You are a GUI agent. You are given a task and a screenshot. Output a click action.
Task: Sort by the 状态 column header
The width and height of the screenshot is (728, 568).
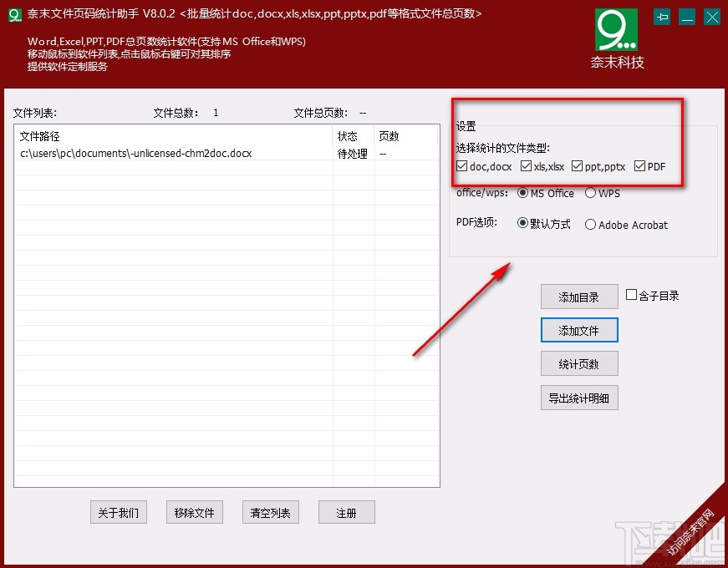(354, 136)
